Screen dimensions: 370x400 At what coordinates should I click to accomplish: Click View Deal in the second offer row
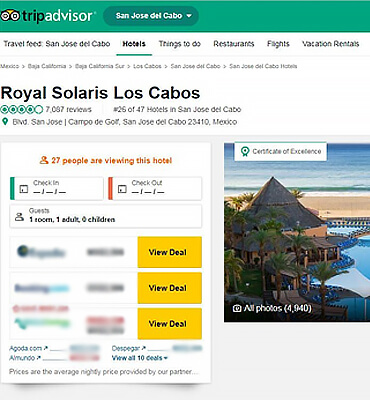169,288
